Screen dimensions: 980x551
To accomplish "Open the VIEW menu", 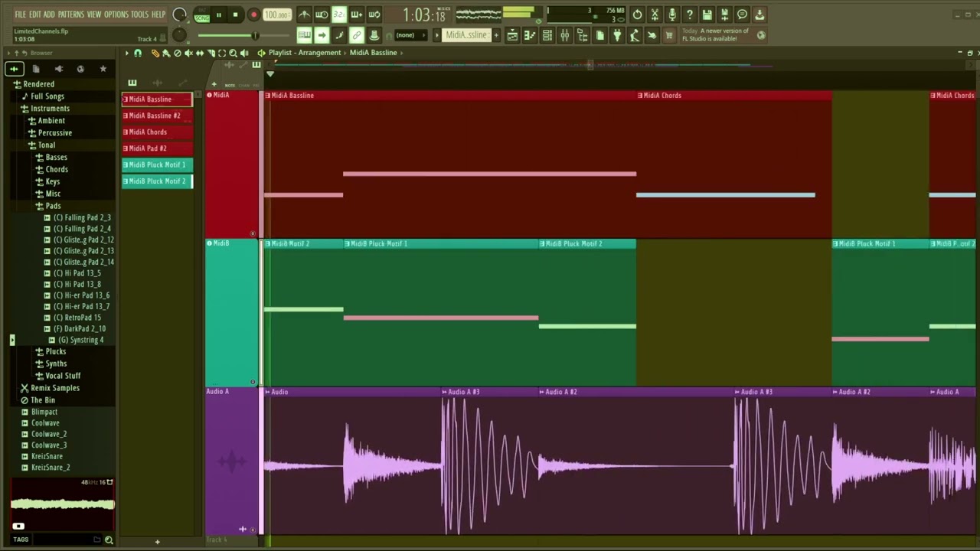I will 94,15.
